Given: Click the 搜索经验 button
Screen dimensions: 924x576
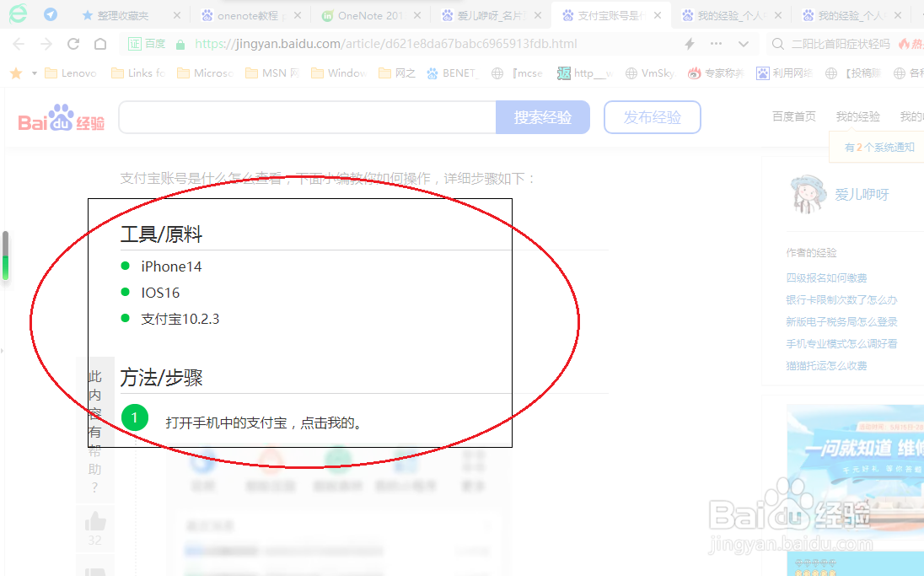Looking at the screenshot, I should (x=543, y=117).
